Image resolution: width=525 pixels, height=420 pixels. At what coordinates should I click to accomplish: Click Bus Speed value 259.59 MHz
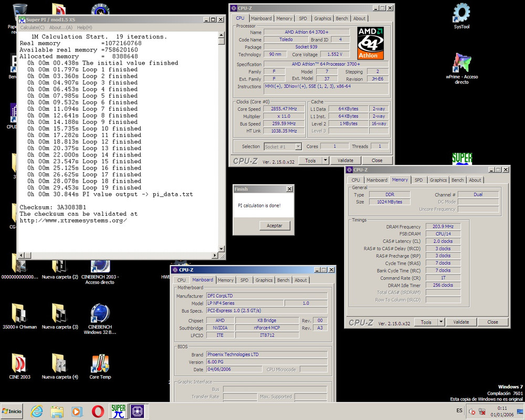click(284, 123)
